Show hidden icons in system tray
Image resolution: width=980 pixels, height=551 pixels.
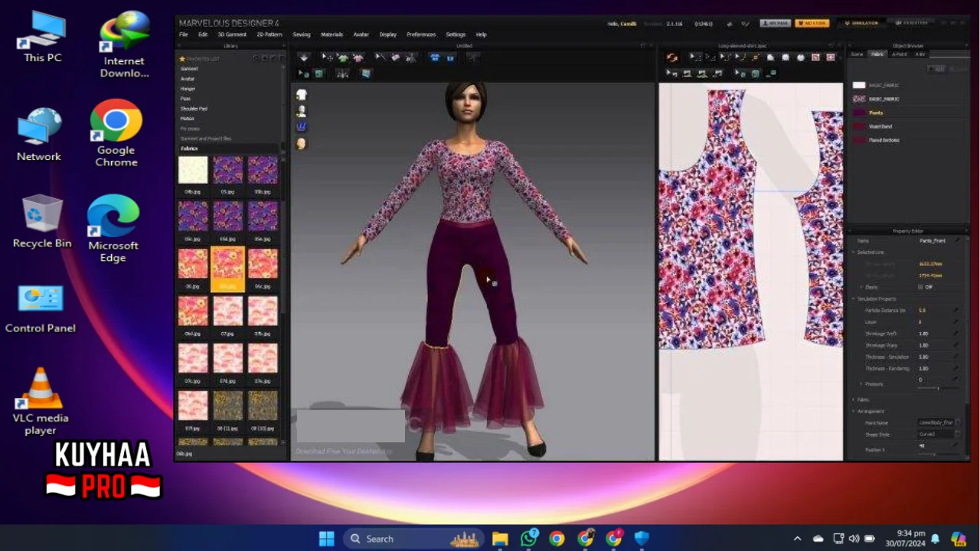pos(797,539)
